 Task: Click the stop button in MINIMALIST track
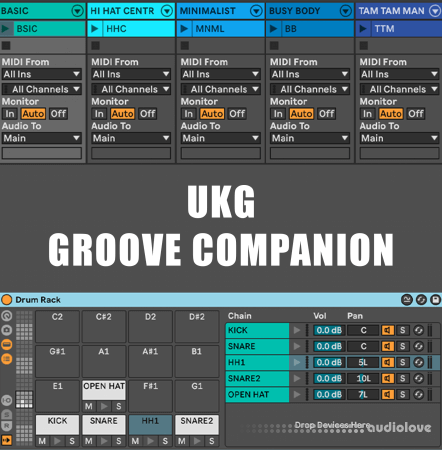pos(185,45)
